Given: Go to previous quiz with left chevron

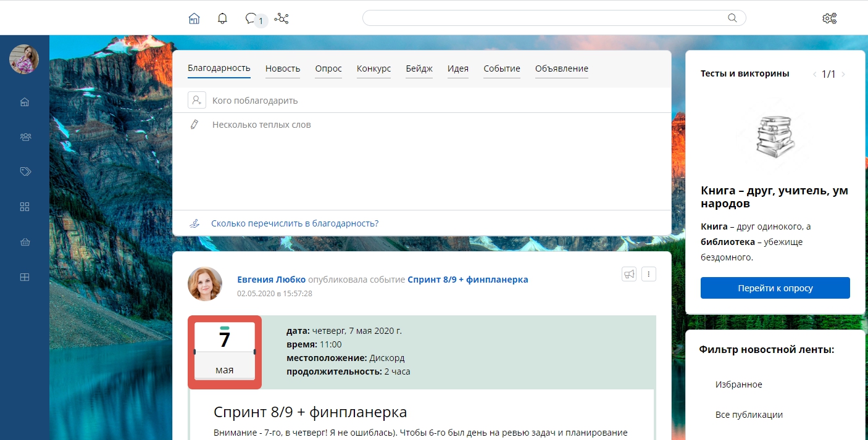Looking at the screenshot, I should tap(814, 74).
